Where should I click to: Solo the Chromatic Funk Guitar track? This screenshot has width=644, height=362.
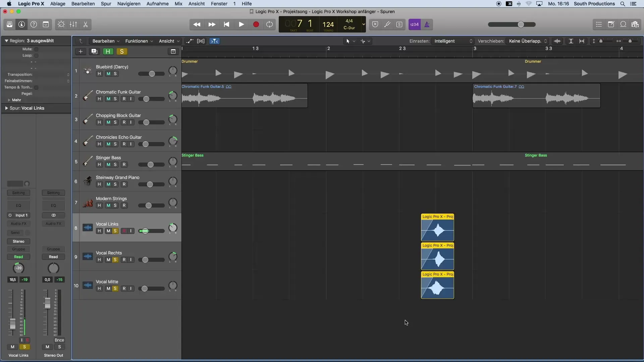point(115,99)
